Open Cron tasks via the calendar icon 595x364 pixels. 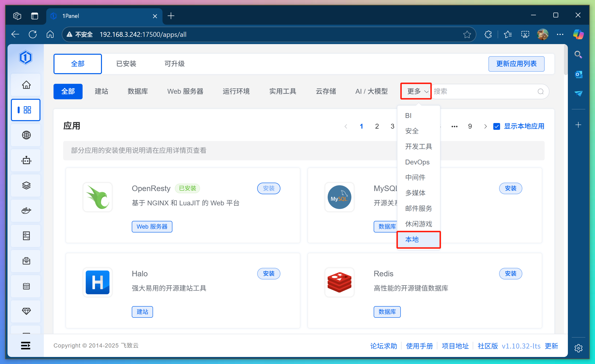coord(26,286)
